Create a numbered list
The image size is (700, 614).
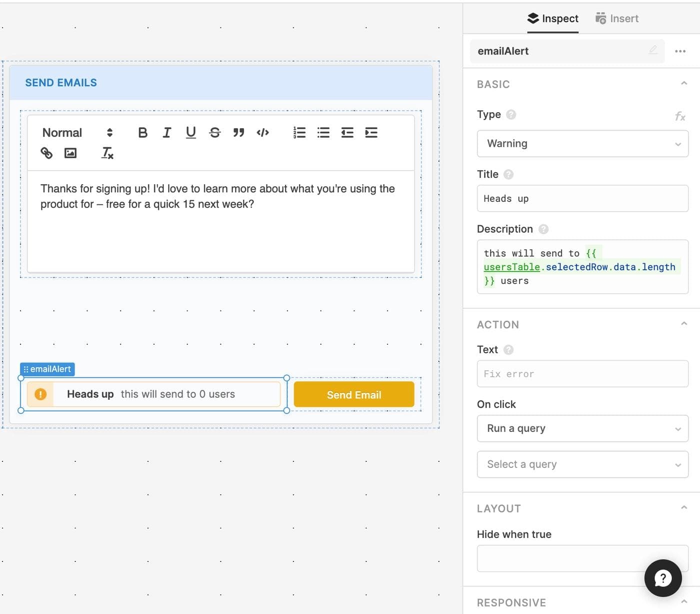[299, 133]
